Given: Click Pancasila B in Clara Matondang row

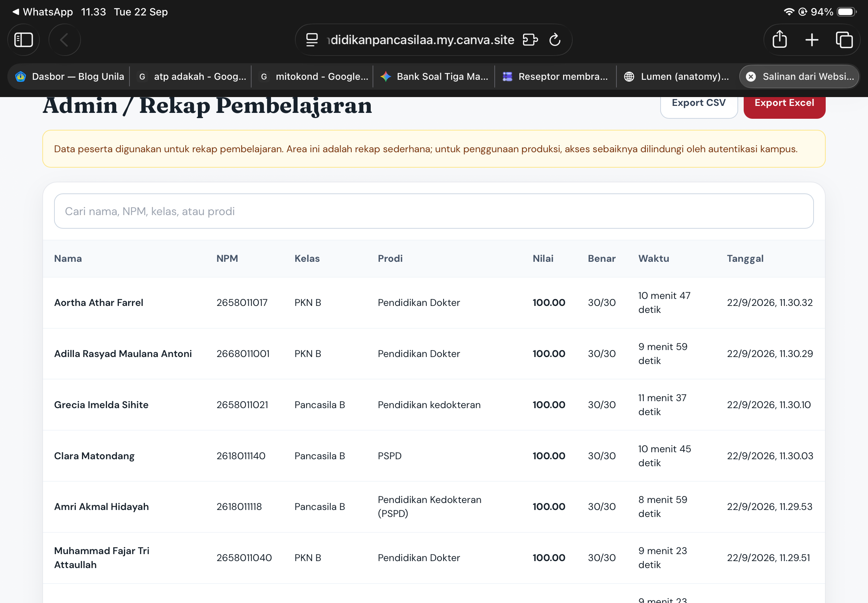Looking at the screenshot, I should coord(320,456).
